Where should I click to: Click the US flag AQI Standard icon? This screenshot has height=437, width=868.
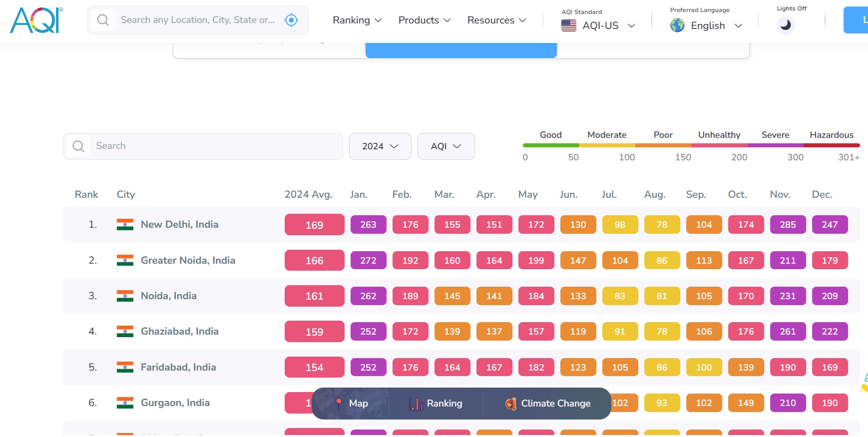point(568,25)
